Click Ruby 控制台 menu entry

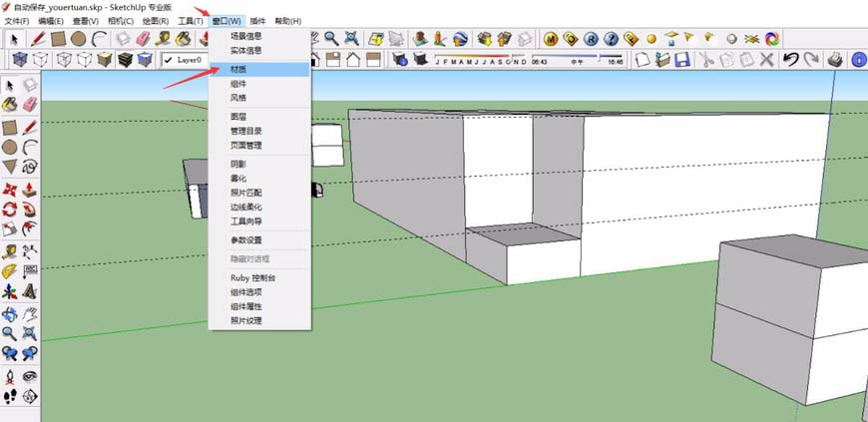tap(252, 277)
